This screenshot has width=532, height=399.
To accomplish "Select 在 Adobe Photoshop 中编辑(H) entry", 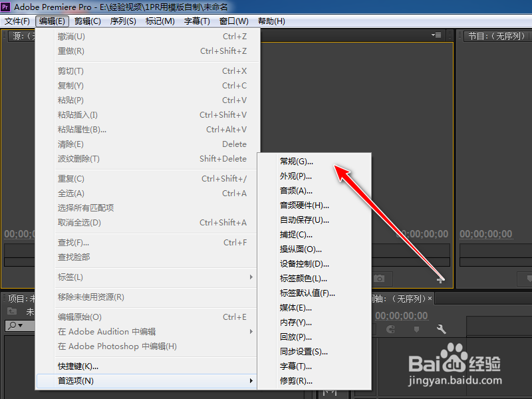I will 146,346.
